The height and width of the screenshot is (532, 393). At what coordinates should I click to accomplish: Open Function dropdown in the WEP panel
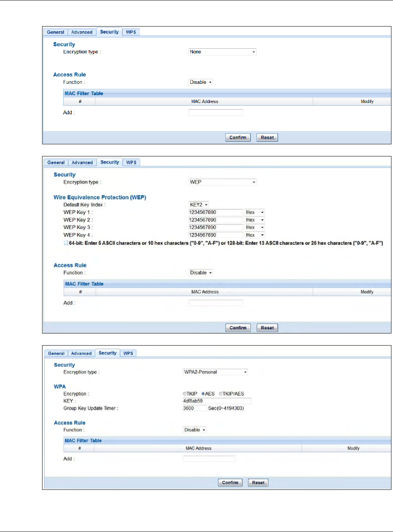(x=201, y=273)
